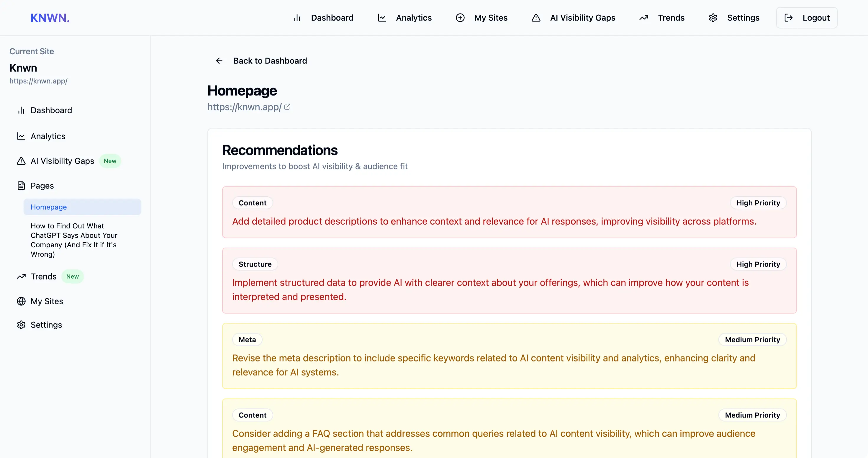This screenshot has height=458, width=868.
Task: Click the plus circle icon beside My Sites
Action: click(460, 18)
